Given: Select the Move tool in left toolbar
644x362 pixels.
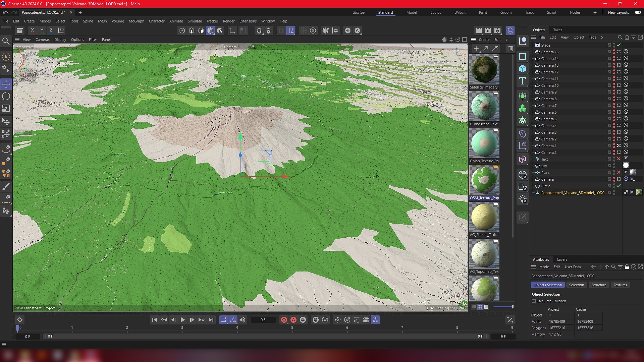Looking at the screenshot, I should click(x=6, y=84).
